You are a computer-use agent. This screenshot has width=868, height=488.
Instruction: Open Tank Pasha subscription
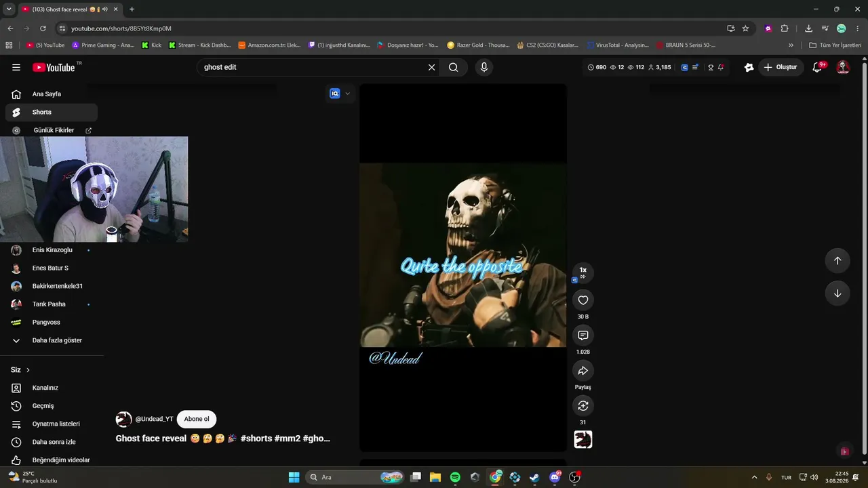(x=52, y=304)
